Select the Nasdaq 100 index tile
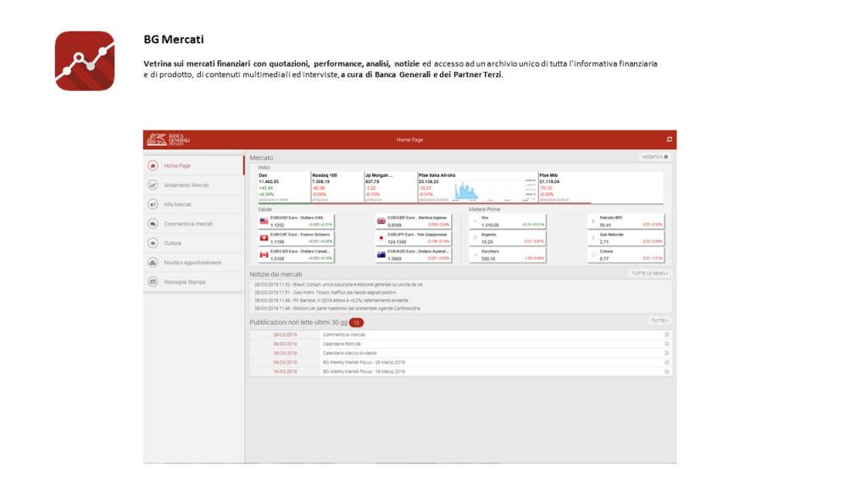This screenshot has width=868, height=488. [x=337, y=187]
